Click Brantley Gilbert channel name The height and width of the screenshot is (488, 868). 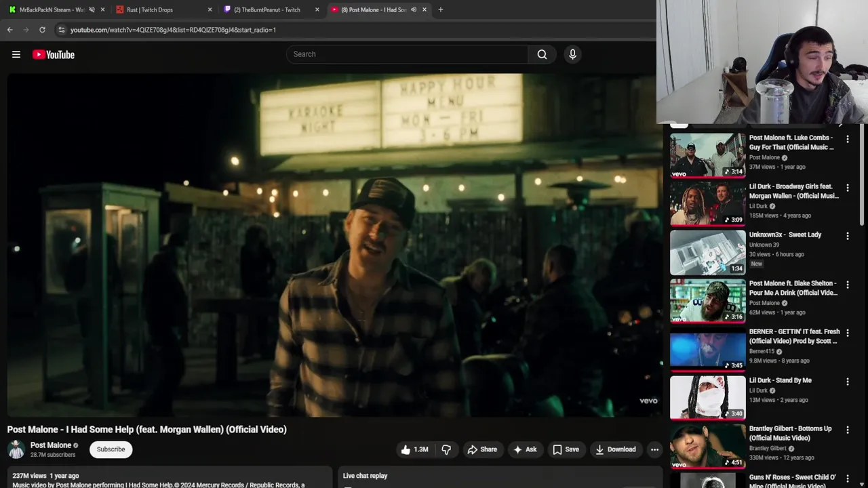click(x=768, y=448)
